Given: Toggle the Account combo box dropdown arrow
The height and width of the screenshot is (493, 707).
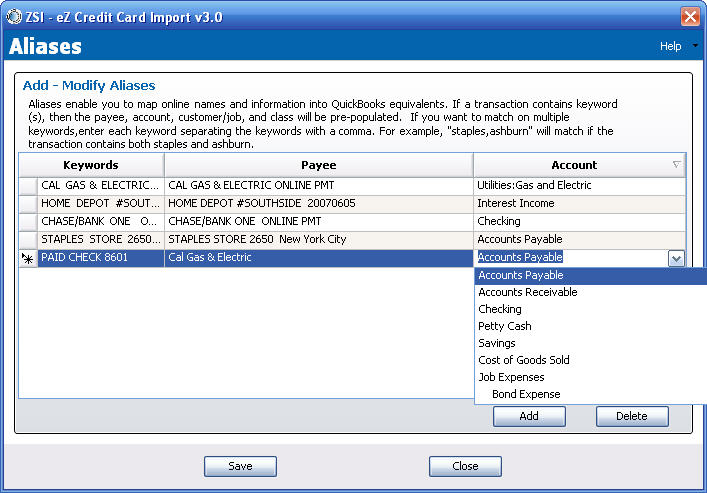Looking at the screenshot, I should tap(676, 259).
